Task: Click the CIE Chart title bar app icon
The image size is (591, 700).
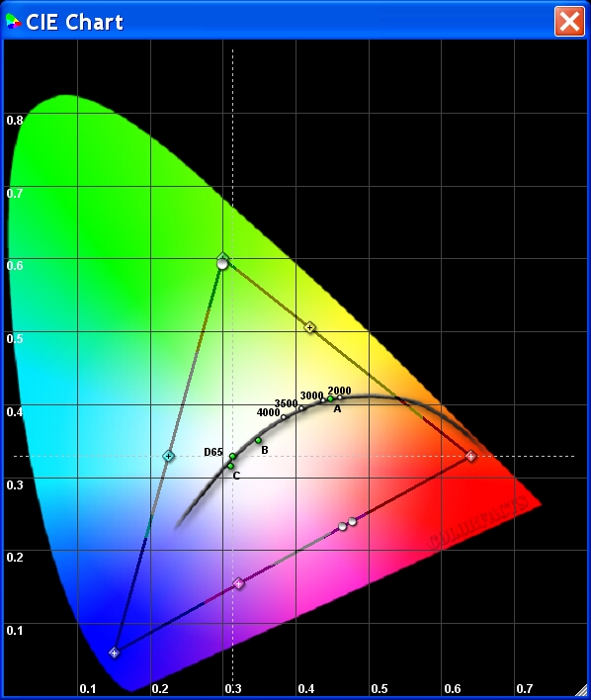Action: [13, 21]
